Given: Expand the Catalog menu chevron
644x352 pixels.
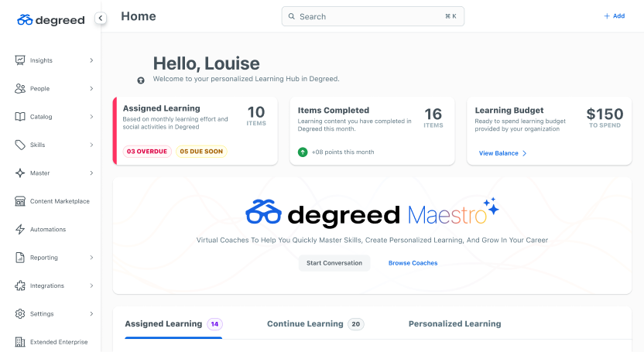Looking at the screenshot, I should click(91, 117).
